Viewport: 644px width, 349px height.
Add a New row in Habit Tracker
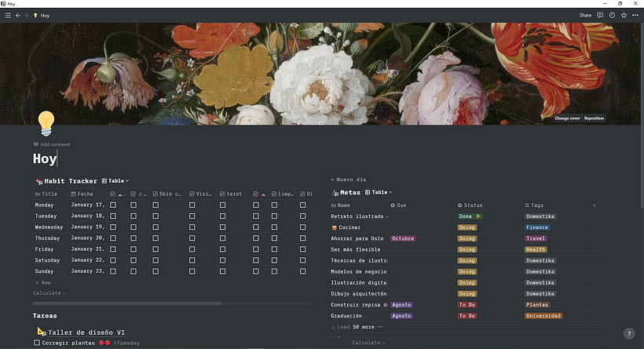tap(42, 282)
